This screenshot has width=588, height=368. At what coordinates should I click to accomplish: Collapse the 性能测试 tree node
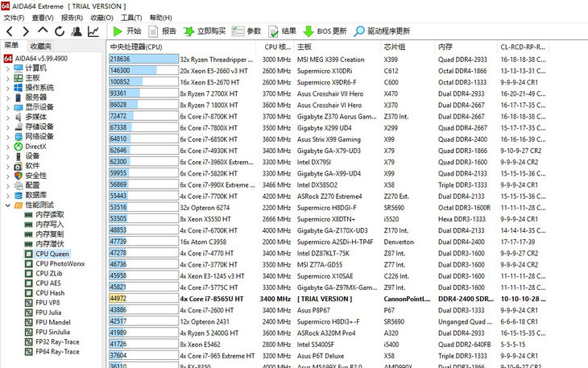point(8,205)
